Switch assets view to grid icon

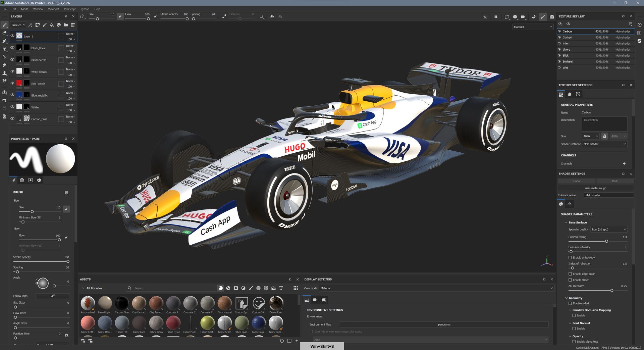tap(296, 288)
